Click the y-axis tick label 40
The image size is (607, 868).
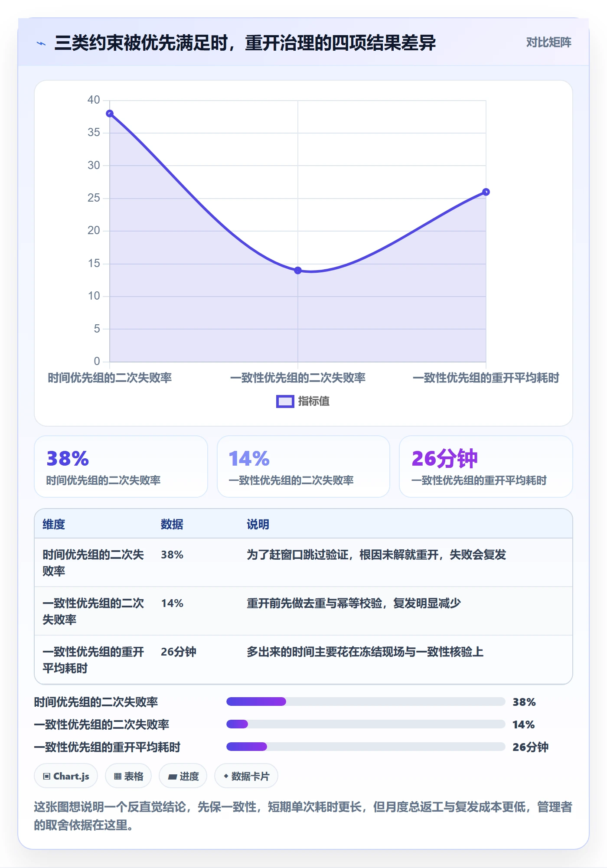[x=94, y=100]
